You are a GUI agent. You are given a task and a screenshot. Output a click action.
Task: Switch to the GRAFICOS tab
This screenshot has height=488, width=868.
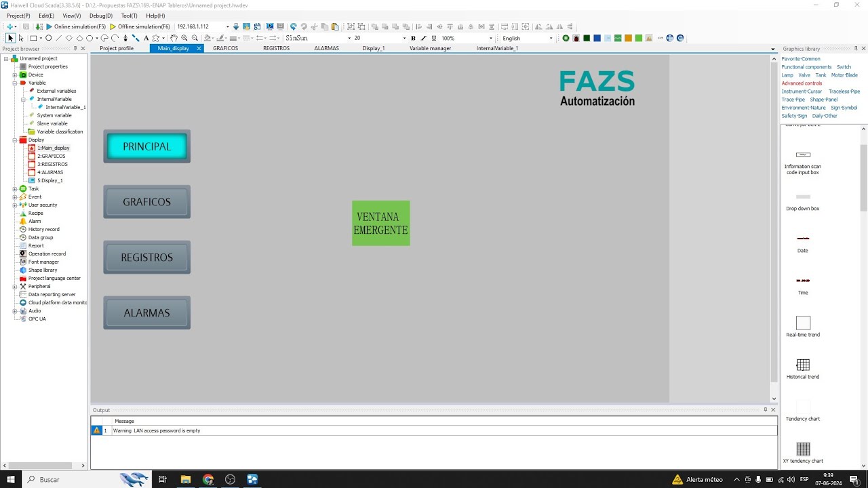tap(225, 48)
